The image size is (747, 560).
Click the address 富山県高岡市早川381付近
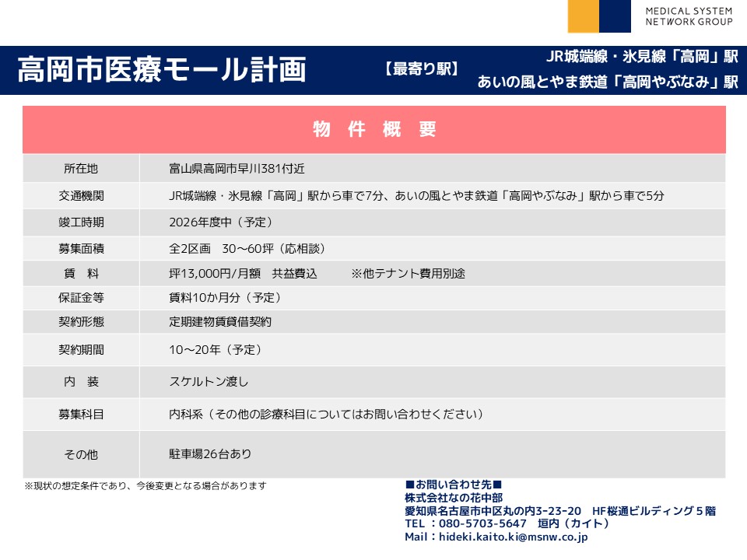tap(237, 169)
